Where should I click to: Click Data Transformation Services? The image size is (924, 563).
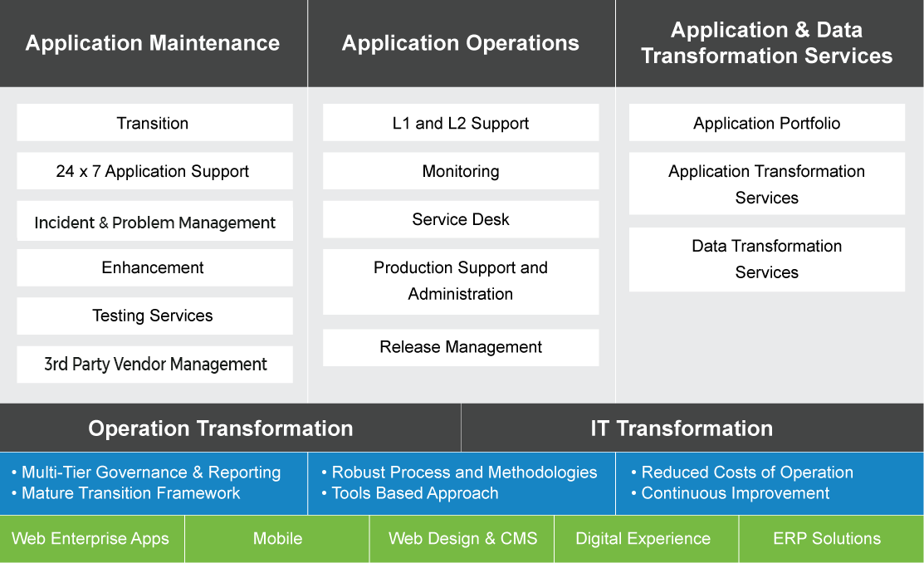[x=766, y=259]
